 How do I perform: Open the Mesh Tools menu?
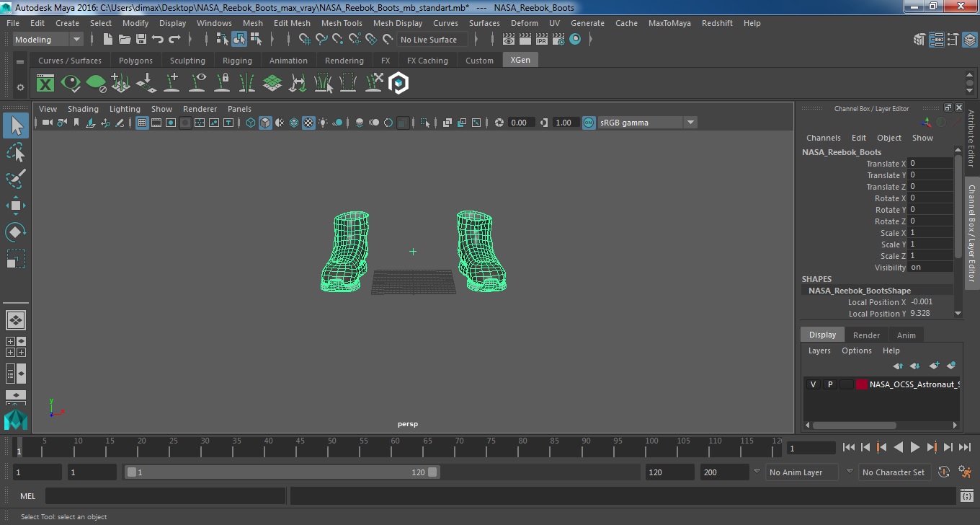point(342,23)
